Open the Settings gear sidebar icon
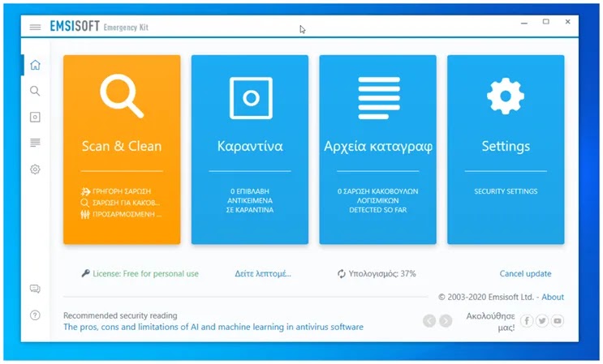 pos(35,169)
